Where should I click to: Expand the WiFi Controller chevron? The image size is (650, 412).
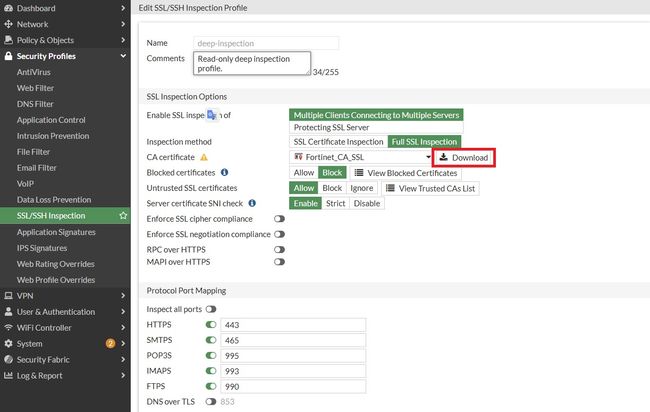tap(123, 327)
